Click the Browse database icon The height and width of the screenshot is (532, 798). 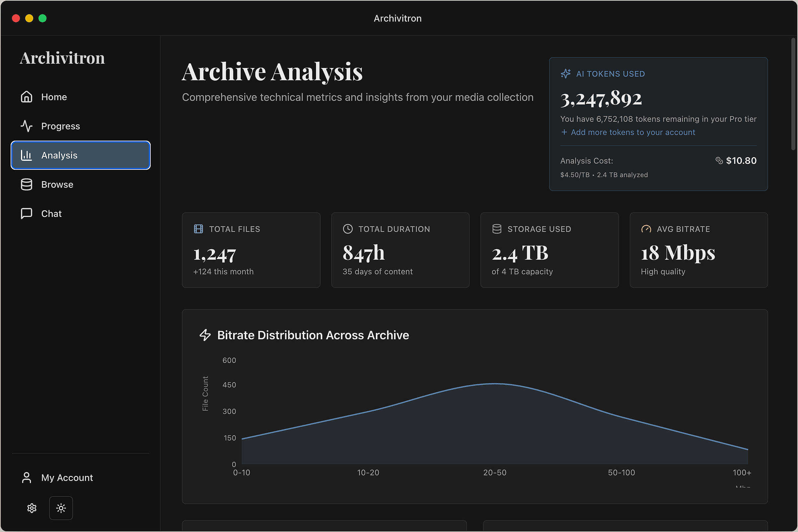click(x=27, y=184)
